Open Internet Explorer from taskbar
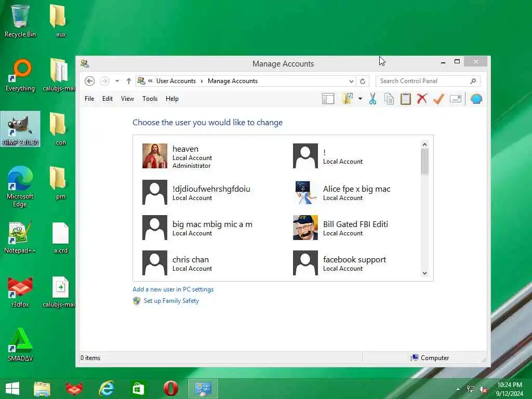This screenshot has height=399, width=532. pyautogui.click(x=107, y=389)
